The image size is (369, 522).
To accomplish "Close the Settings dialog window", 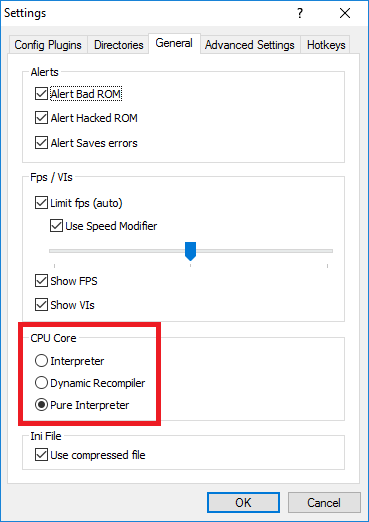I will 345,13.
